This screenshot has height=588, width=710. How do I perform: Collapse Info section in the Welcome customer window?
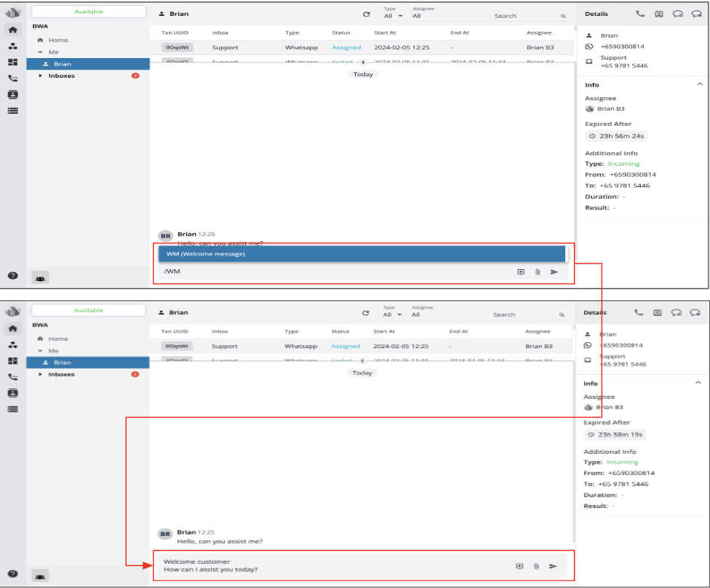point(698,383)
